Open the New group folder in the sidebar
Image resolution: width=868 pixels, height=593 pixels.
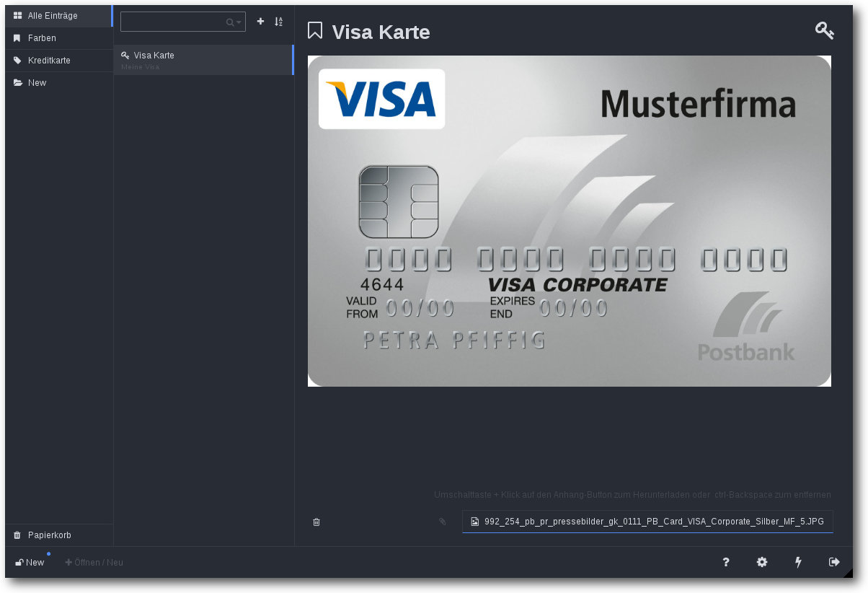click(x=58, y=83)
